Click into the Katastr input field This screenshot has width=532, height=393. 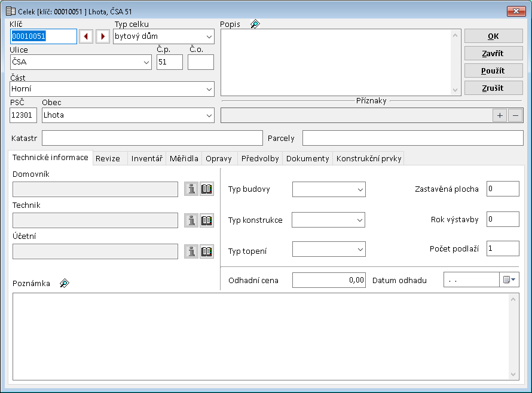[x=152, y=138]
